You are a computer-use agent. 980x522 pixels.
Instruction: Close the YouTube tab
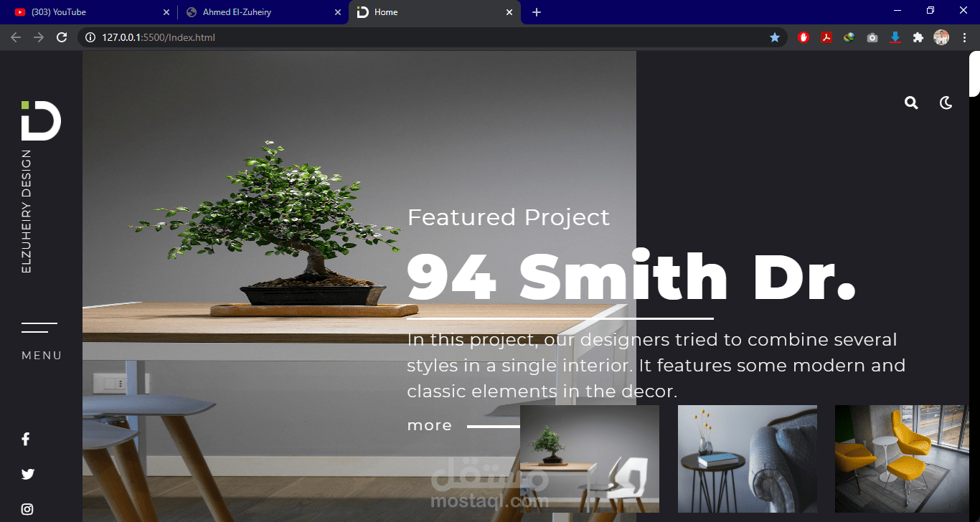(166, 12)
